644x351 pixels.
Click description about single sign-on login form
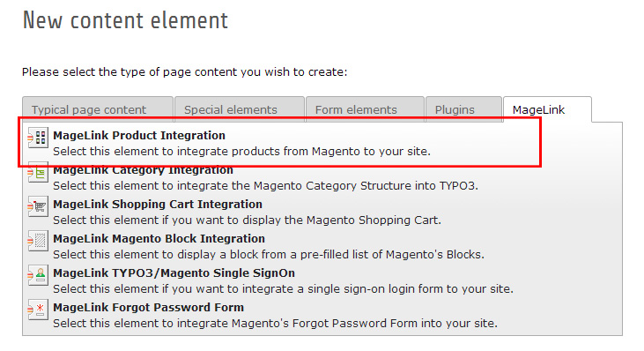tap(284, 289)
